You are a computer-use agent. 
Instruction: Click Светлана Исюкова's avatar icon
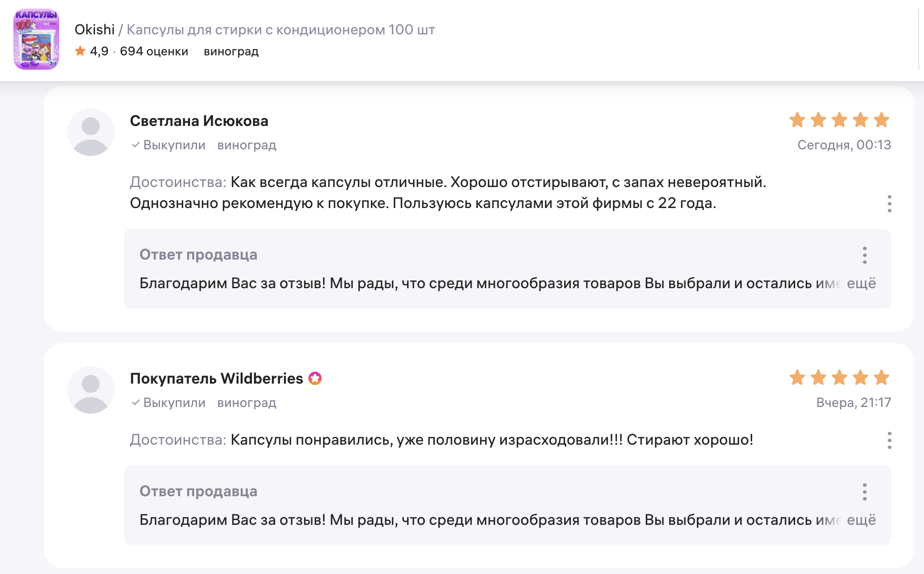[x=91, y=132]
